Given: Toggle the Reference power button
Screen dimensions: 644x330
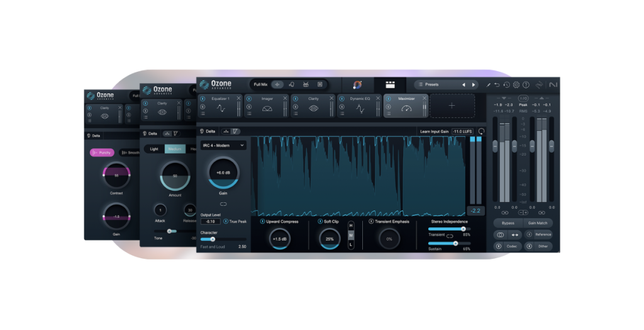Looking at the screenshot, I should tap(529, 234).
